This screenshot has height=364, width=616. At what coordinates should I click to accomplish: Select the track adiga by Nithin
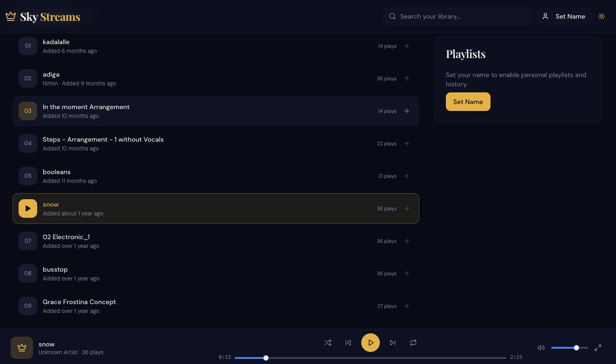coord(186,78)
